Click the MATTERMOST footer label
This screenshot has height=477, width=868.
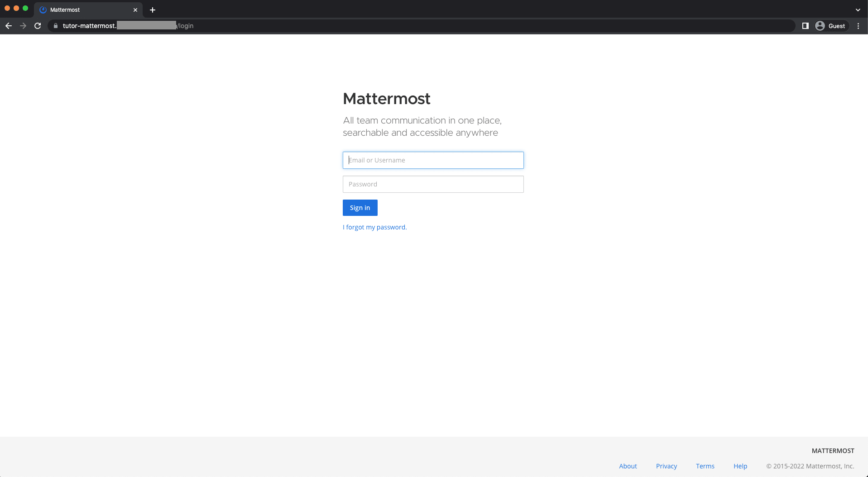pyautogui.click(x=833, y=451)
